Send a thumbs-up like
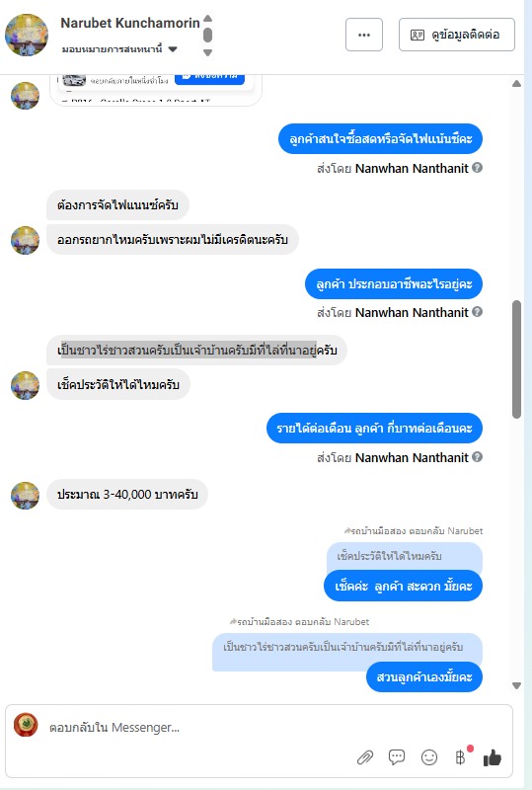The image size is (532, 790). tap(493, 757)
